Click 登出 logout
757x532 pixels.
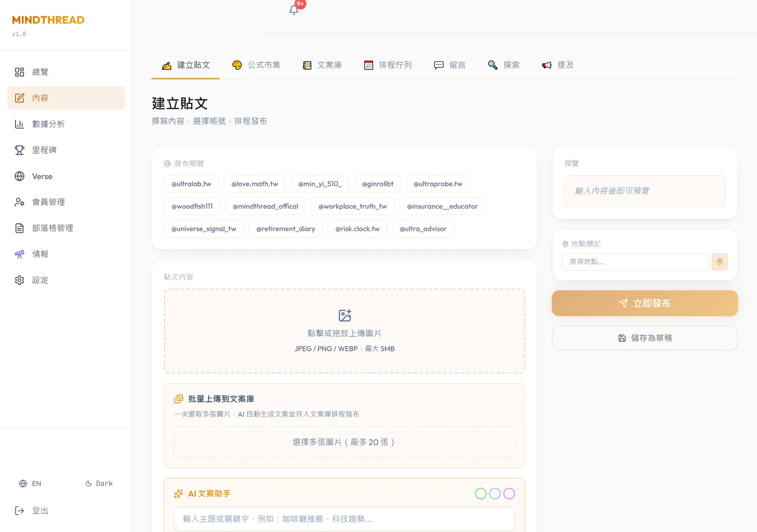point(66,511)
